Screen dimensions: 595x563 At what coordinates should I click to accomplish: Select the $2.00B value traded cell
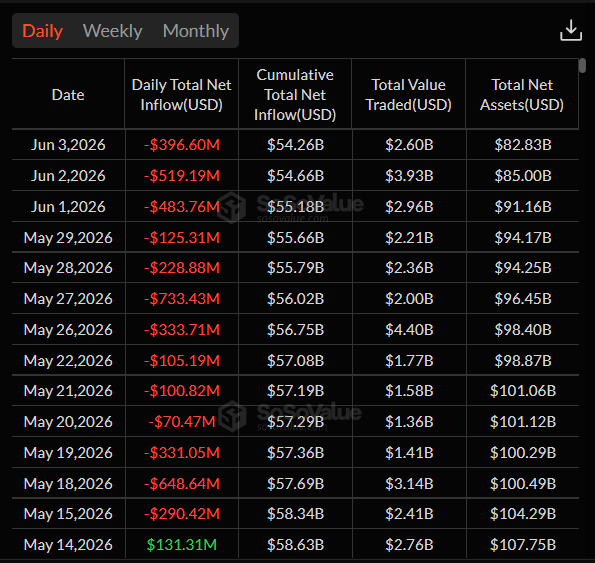coord(409,299)
